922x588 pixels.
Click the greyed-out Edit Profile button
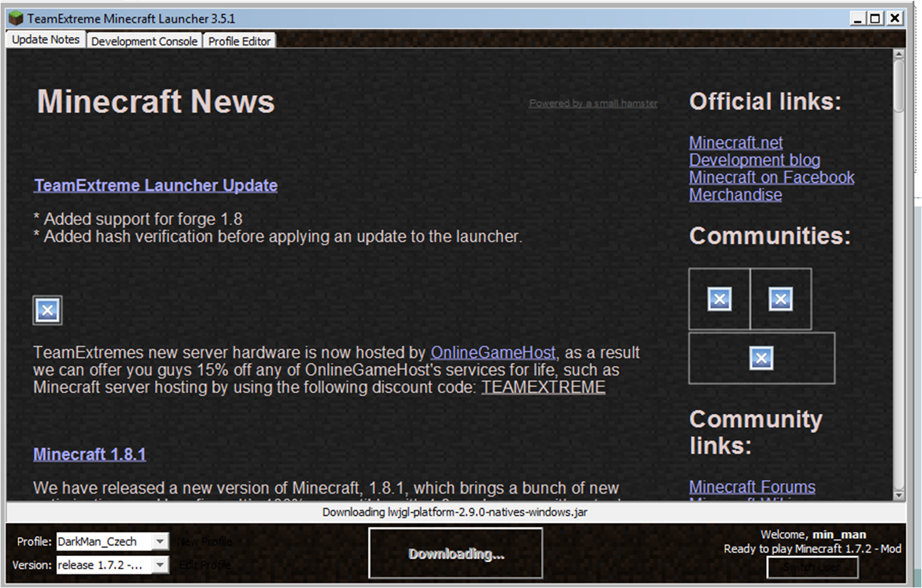[x=205, y=565]
